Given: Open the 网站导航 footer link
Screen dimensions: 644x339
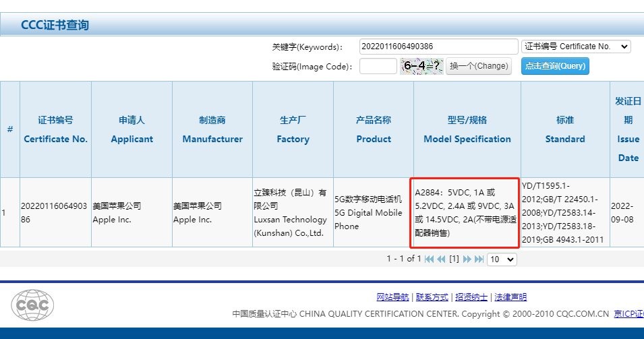Looking at the screenshot, I should [392, 297].
